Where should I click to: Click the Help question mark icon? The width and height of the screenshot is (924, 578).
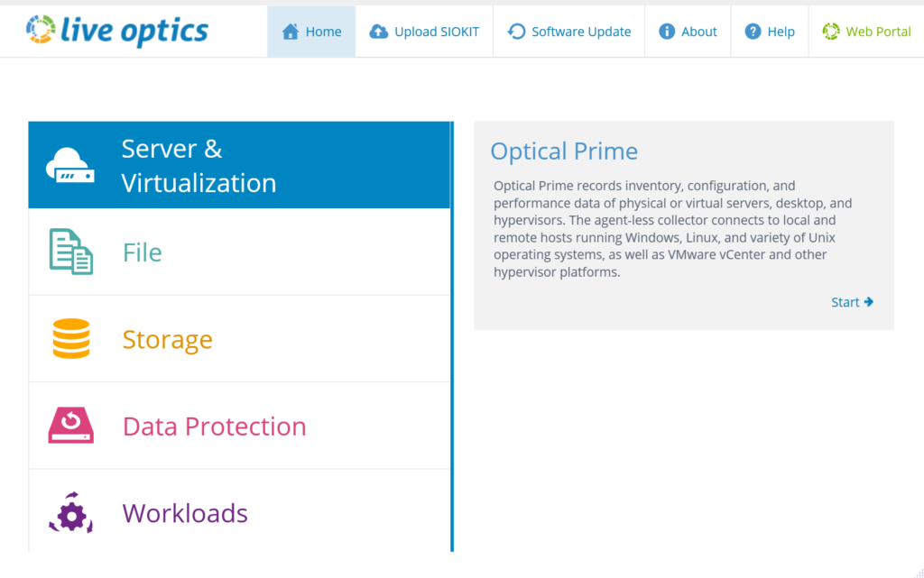pos(753,32)
